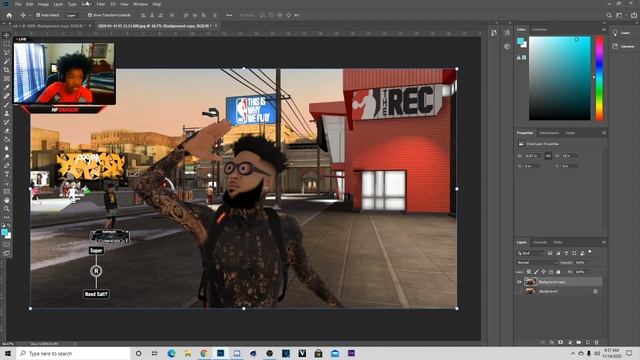Pick a color in the color field
The height and width of the screenshot is (360, 640).
560,78
